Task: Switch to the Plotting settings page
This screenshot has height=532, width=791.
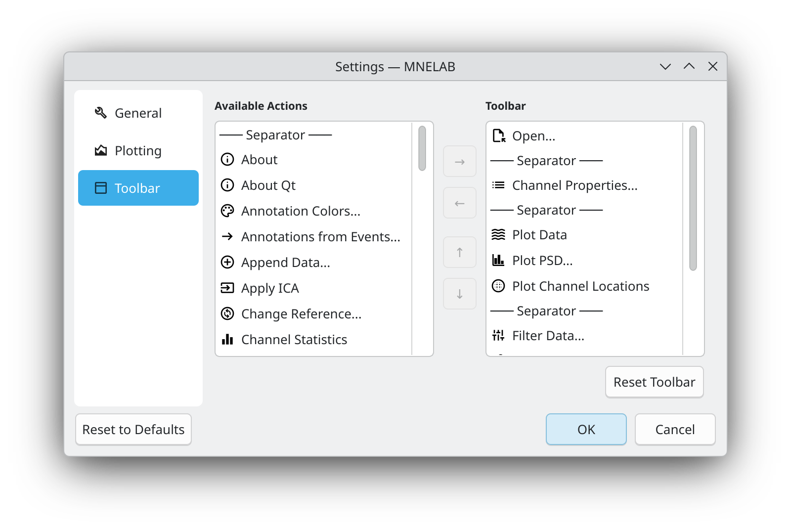Action: [x=138, y=151]
